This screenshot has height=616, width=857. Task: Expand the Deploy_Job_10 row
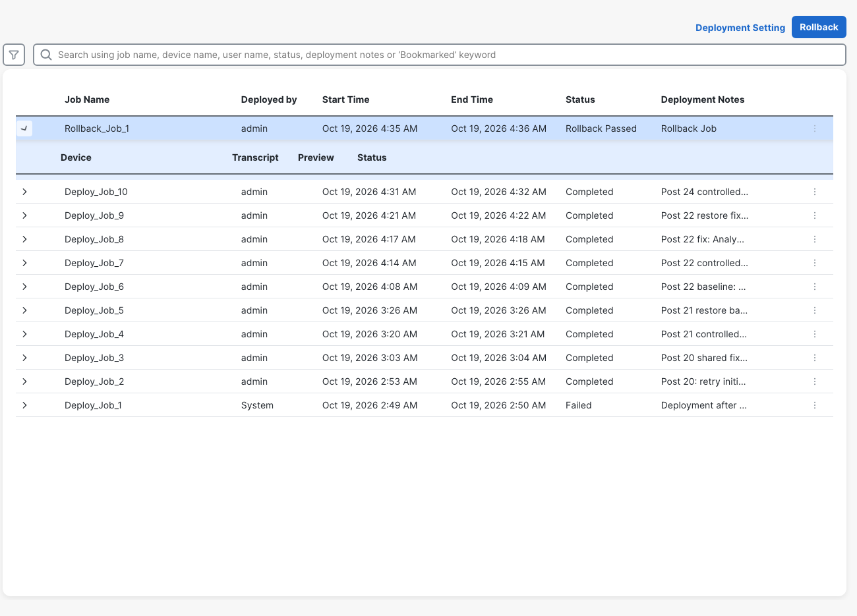pyautogui.click(x=24, y=192)
